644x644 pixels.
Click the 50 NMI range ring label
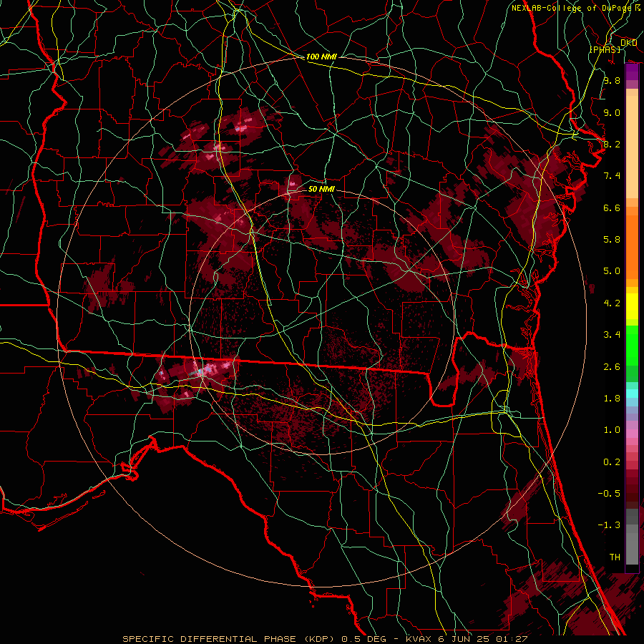pos(321,189)
